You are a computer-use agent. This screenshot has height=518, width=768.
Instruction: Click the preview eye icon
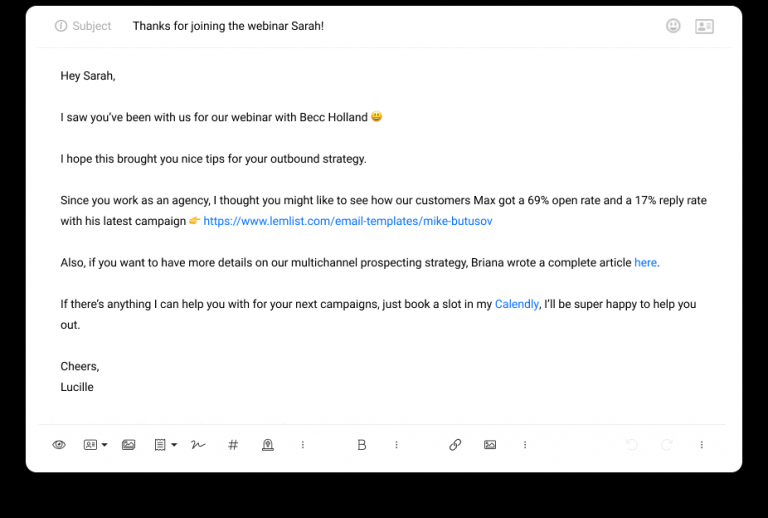59,445
